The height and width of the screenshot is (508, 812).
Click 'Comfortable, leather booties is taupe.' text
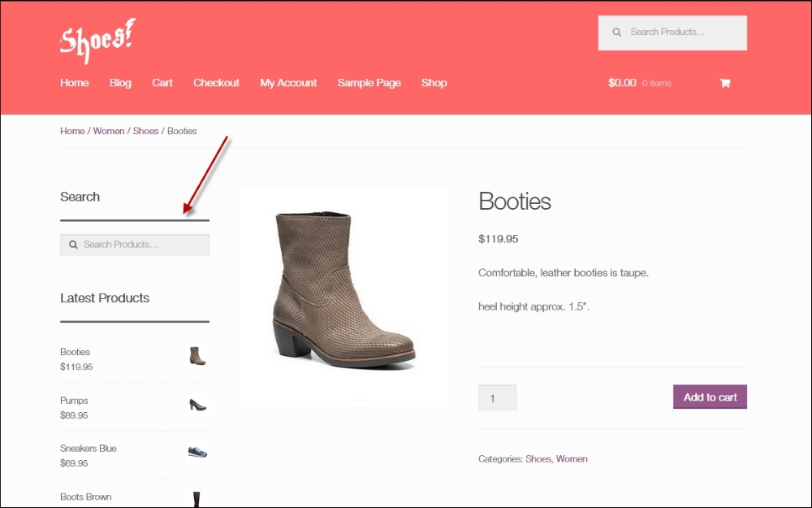[564, 272]
